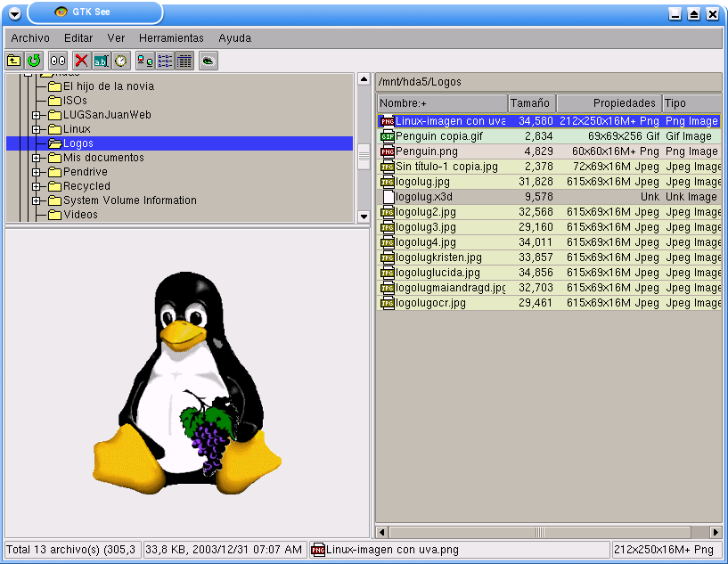Switch to thumbnails view mode icon
This screenshot has width=728, height=564.
(145, 61)
